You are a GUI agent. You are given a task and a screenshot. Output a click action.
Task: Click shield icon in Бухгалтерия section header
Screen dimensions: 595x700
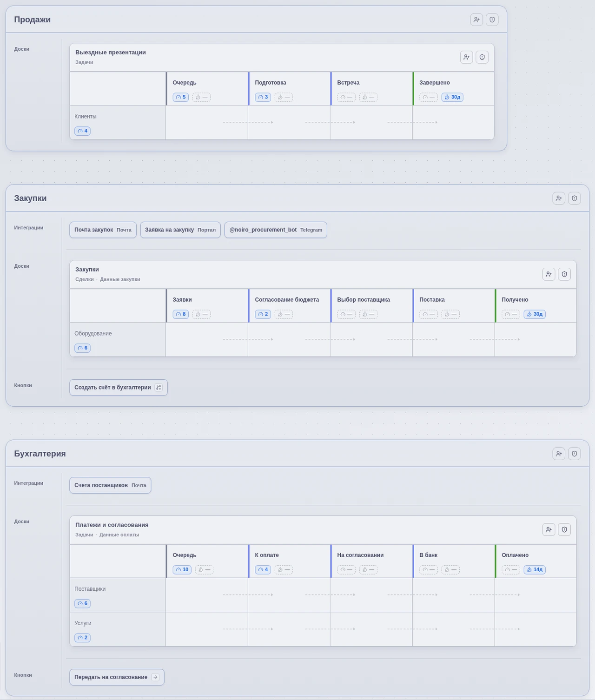(x=575, y=454)
